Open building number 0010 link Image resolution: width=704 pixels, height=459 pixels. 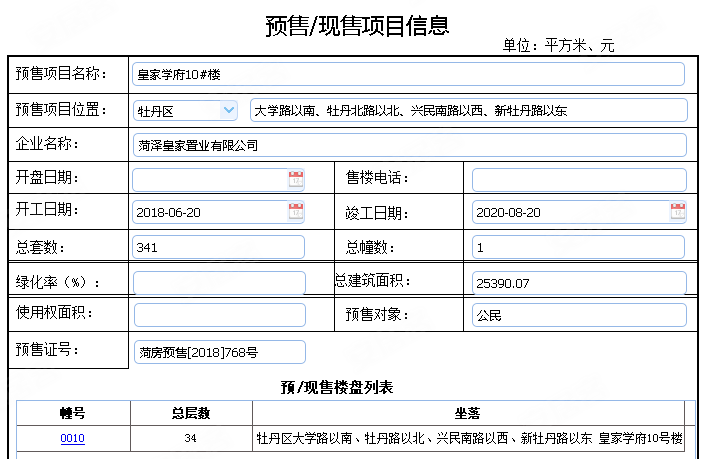click(x=72, y=438)
